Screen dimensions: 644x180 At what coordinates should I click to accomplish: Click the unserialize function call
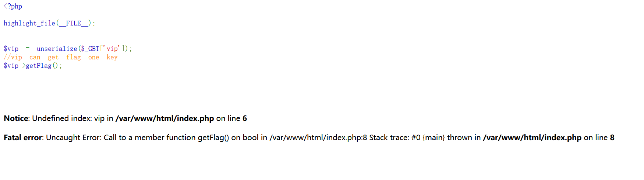(57, 49)
